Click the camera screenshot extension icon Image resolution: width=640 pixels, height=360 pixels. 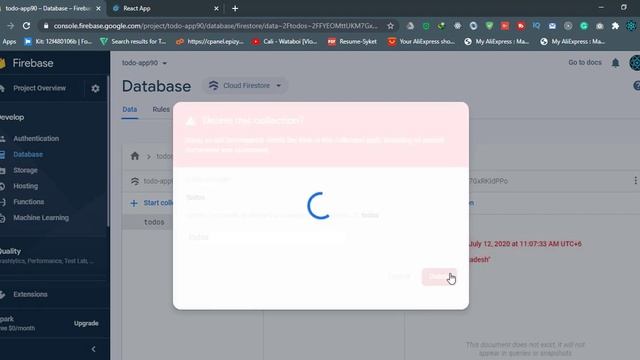[x=600, y=26]
